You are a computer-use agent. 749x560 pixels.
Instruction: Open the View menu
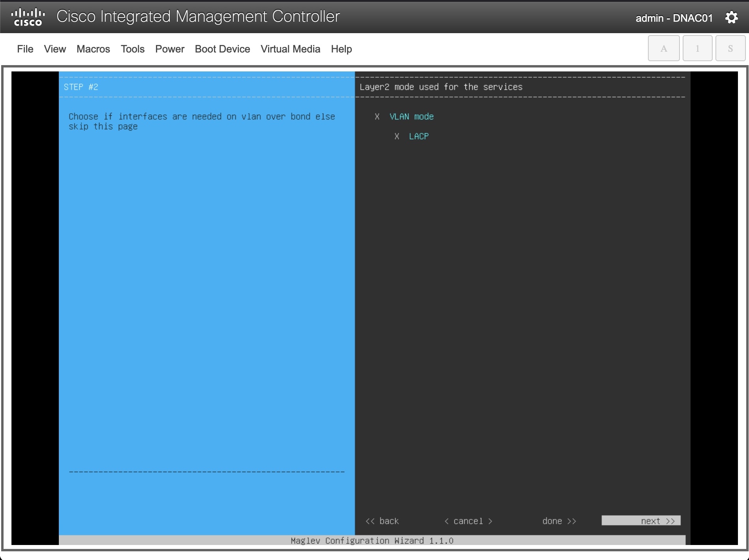55,49
